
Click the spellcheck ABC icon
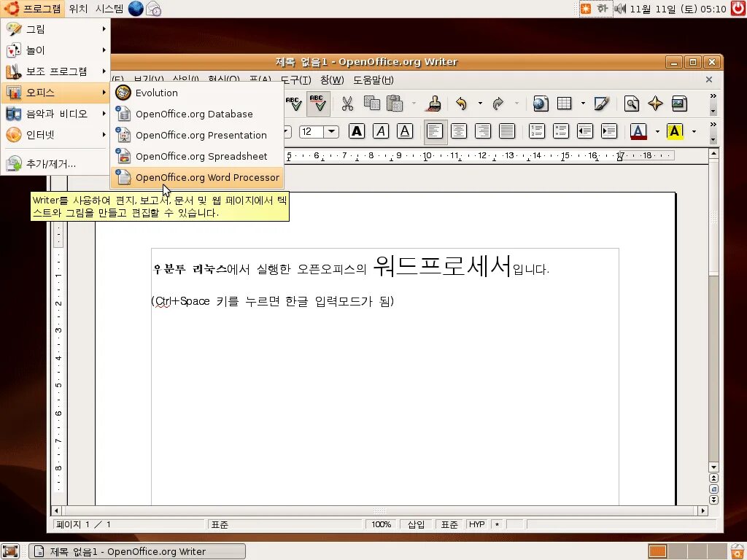293,104
